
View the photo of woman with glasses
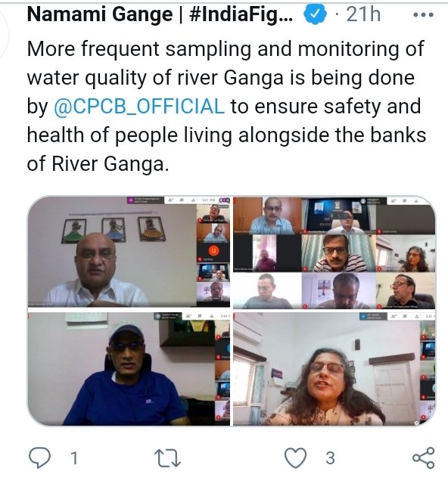pyautogui.click(x=334, y=369)
